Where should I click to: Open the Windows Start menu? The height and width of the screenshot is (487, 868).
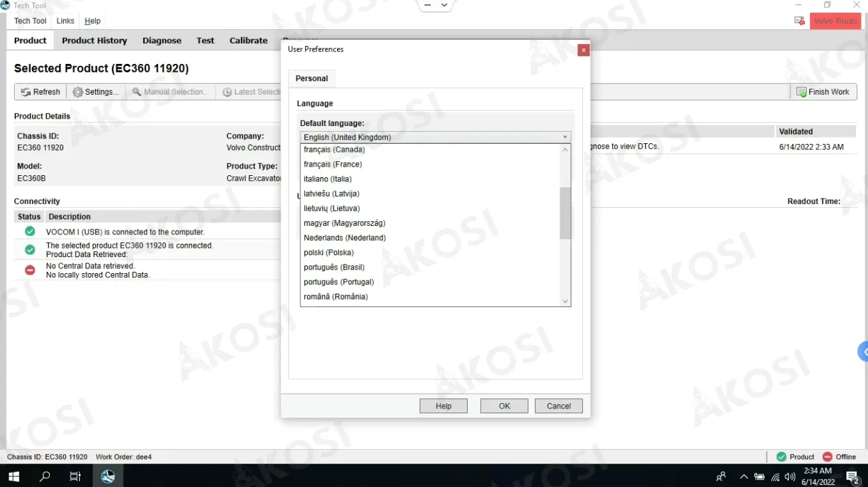pos(13,476)
